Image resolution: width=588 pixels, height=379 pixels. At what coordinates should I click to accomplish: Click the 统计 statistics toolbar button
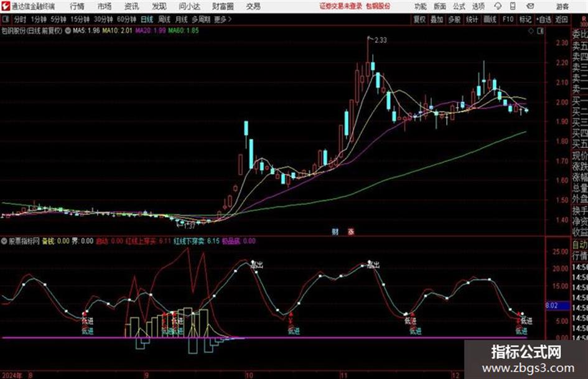point(472,19)
